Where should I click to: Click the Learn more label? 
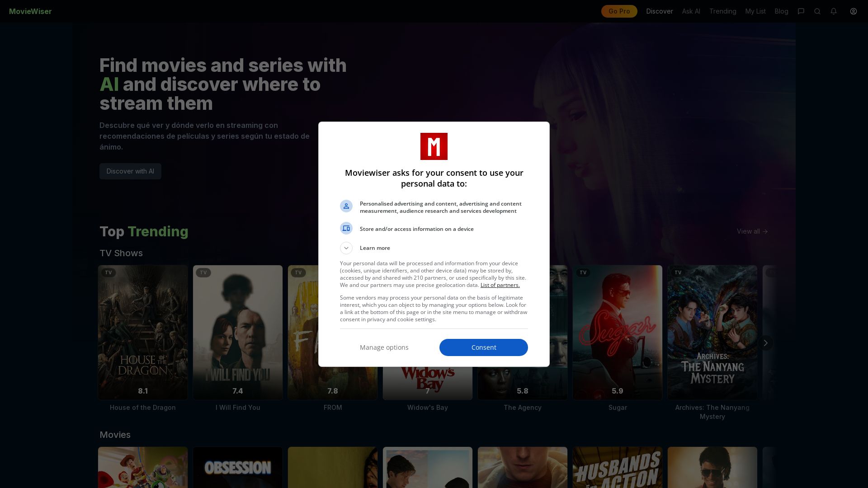point(375,248)
